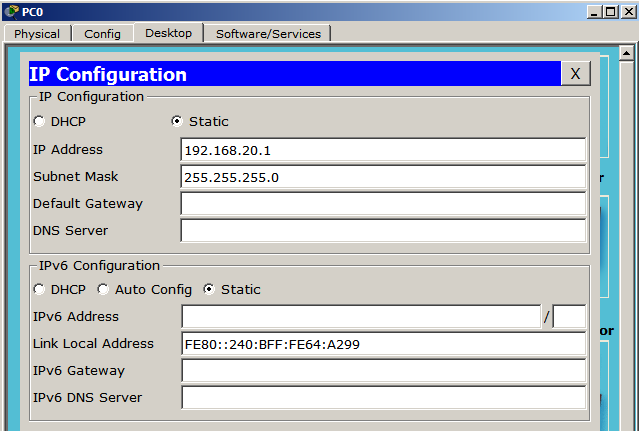Focus the Default Gateway input field
This screenshot has width=639, height=431.
pos(383,204)
